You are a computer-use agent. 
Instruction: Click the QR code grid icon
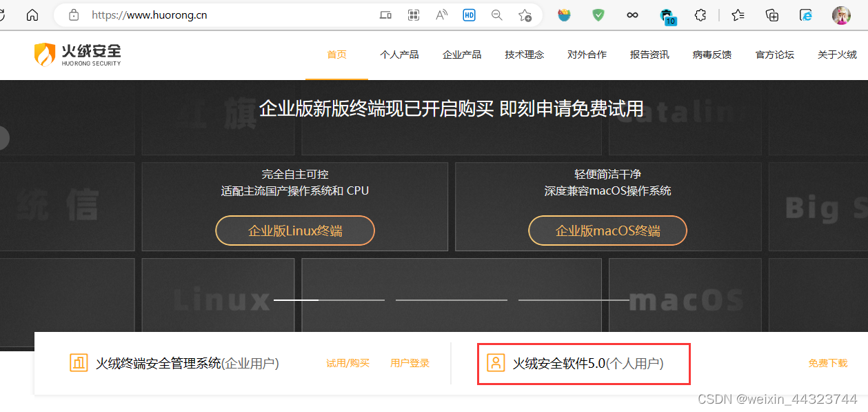[414, 14]
